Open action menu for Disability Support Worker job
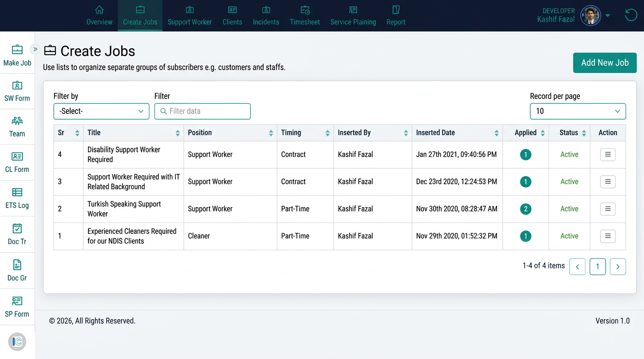This screenshot has width=644, height=359. pos(607,155)
